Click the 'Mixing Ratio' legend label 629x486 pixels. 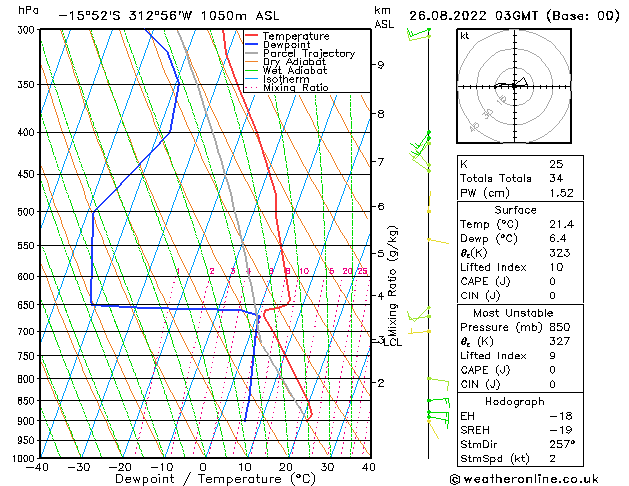296,88
